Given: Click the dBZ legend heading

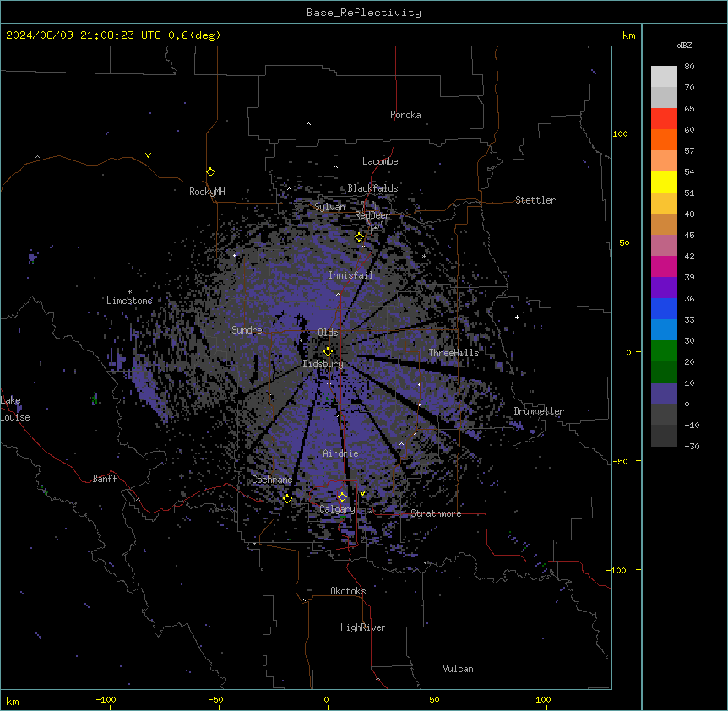Looking at the screenshot, I should pyautogui.click(x=684, y=46).
